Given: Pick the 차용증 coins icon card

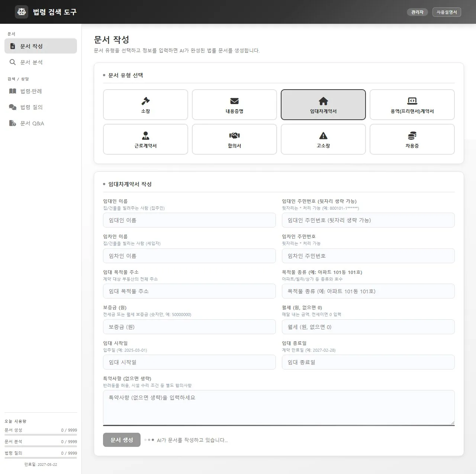Looking at the screenshot, I should [412, 139].
